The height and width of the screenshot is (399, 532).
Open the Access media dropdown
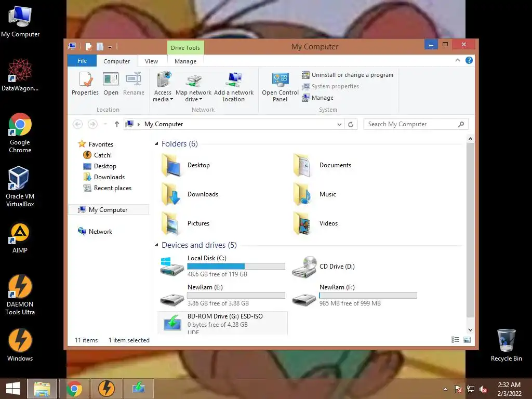(x=163, y=87)
